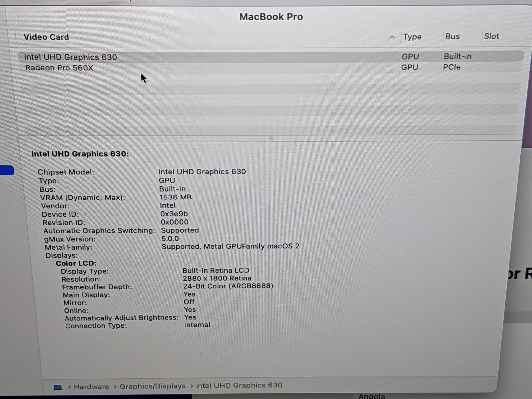Click the Metal Family label
Image resolution: width=532 pixels, height=399 pixels.
click(x=68, y=247)
